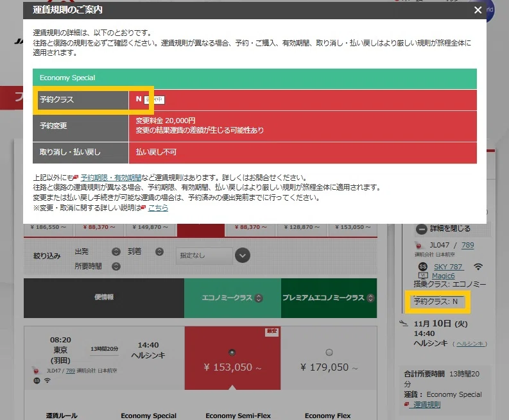Viewport: 509px width, 420px height.
Task: Select the ¥179,050 premium economy radio
Action: pyautogui.click(x=329, y=352)
